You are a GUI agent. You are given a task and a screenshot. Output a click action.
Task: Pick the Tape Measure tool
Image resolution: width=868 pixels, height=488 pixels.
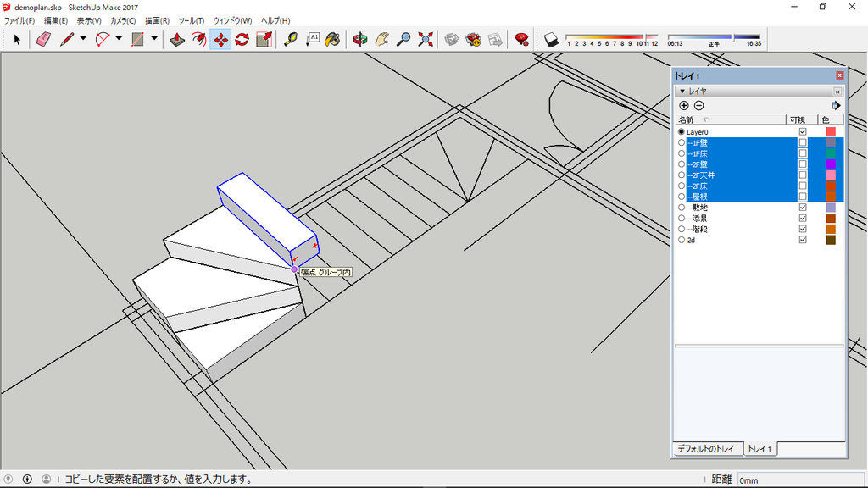(x=291, y=39)
